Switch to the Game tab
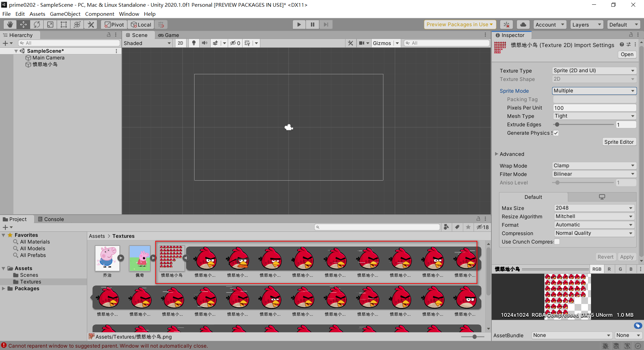The width and height of the screenshot is (644, 350). [168, 35]
